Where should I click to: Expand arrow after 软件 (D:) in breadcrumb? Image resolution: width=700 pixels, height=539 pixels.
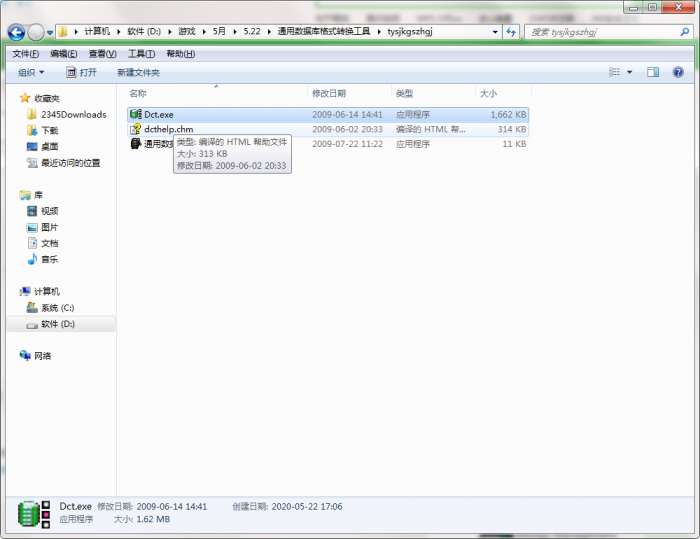pos(170,32)
